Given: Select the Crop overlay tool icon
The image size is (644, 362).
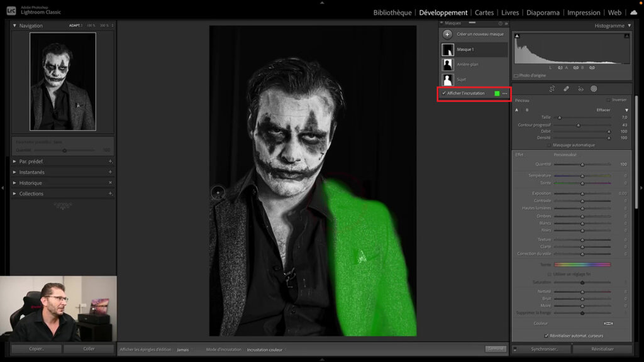Looking at the screenshot, I should (552, 89).
